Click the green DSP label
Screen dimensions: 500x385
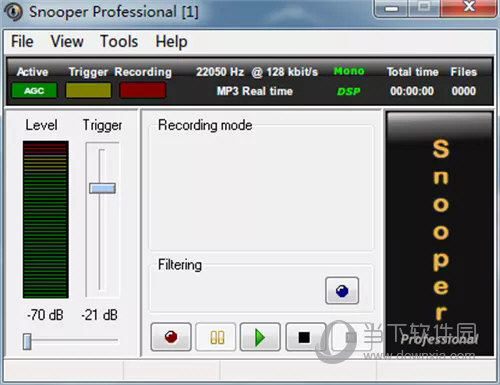[349, 91]
